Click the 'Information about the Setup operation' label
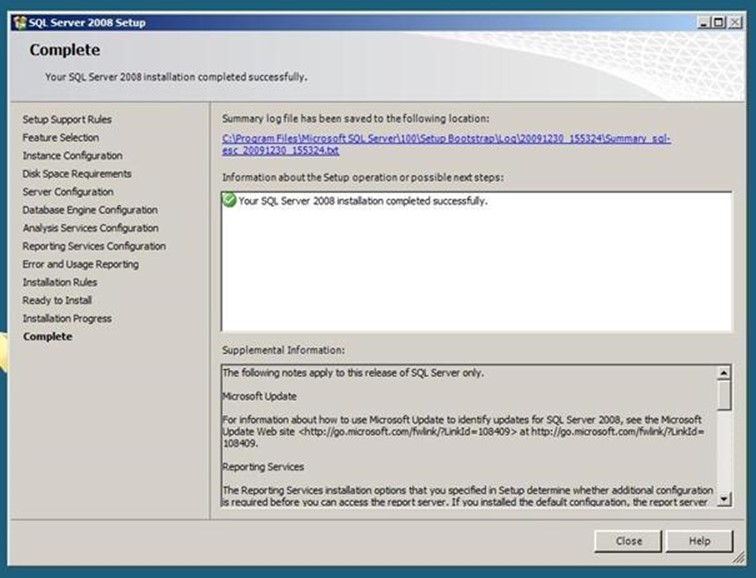The width and height of the screenshot is (756, 578). point(363,177)
